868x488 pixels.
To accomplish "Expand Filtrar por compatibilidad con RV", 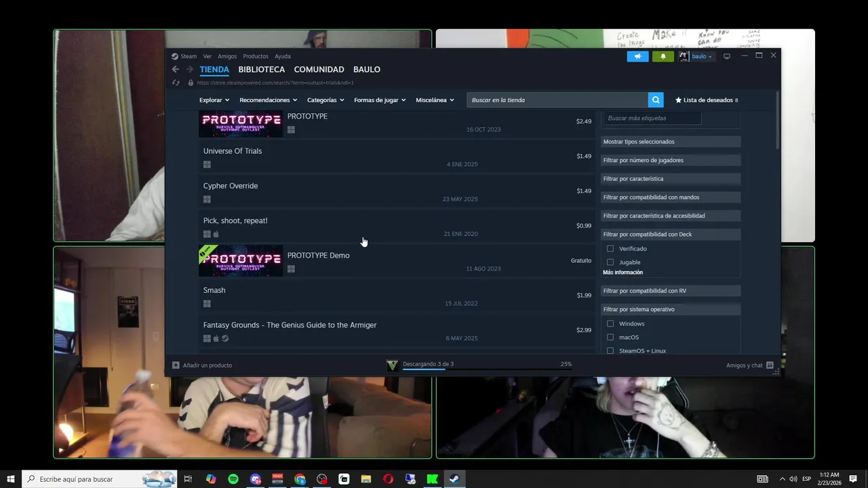I will (x=671, y=291).
